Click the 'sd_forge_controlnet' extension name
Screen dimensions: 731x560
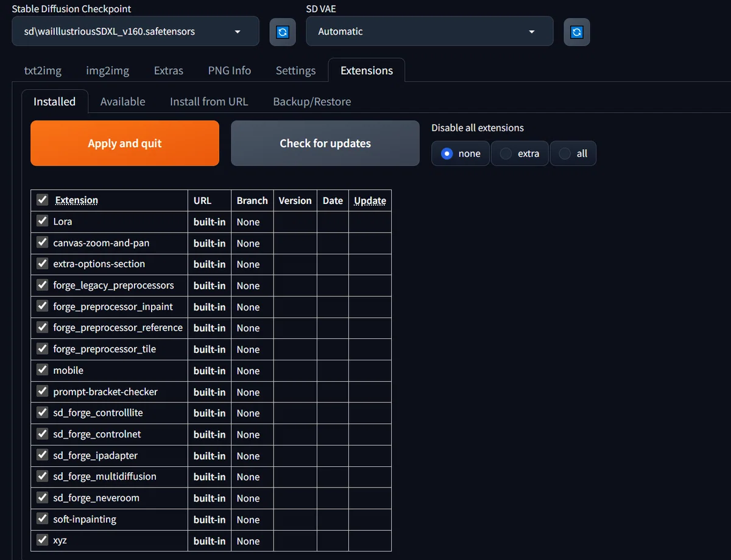[x=97, y=434]
